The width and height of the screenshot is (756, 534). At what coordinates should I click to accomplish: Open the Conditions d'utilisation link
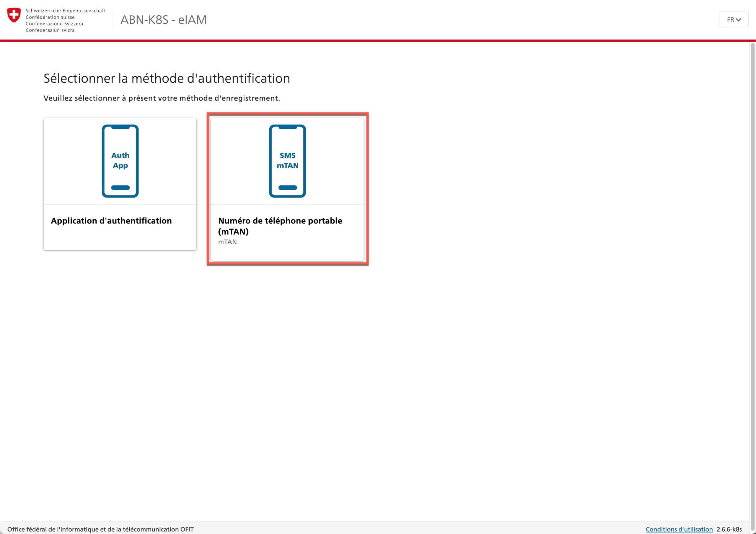(679, 529)
